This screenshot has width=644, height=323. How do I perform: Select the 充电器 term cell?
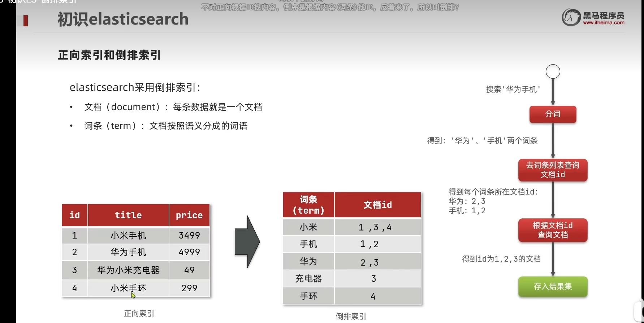tap(308, 279)
